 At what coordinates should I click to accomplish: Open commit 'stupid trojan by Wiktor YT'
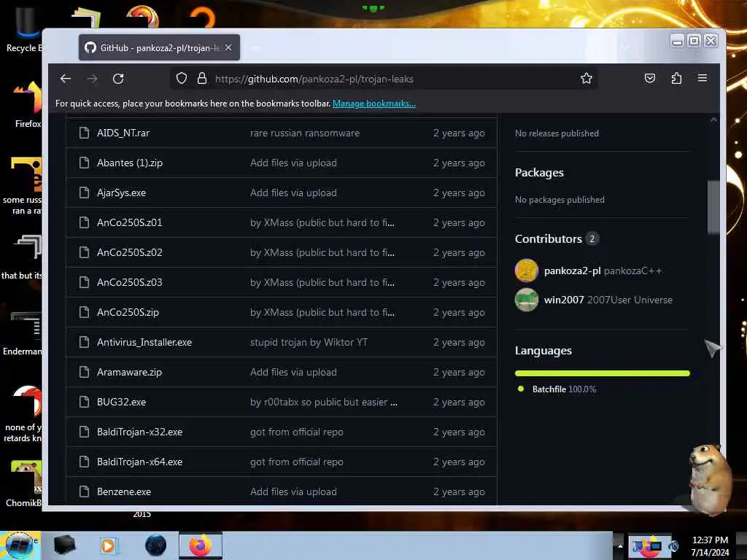pos(309,343)
